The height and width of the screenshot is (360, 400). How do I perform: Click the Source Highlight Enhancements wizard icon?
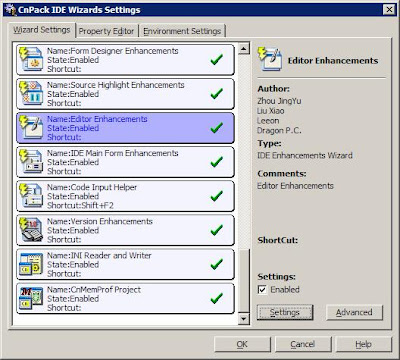tap(31, 93)
